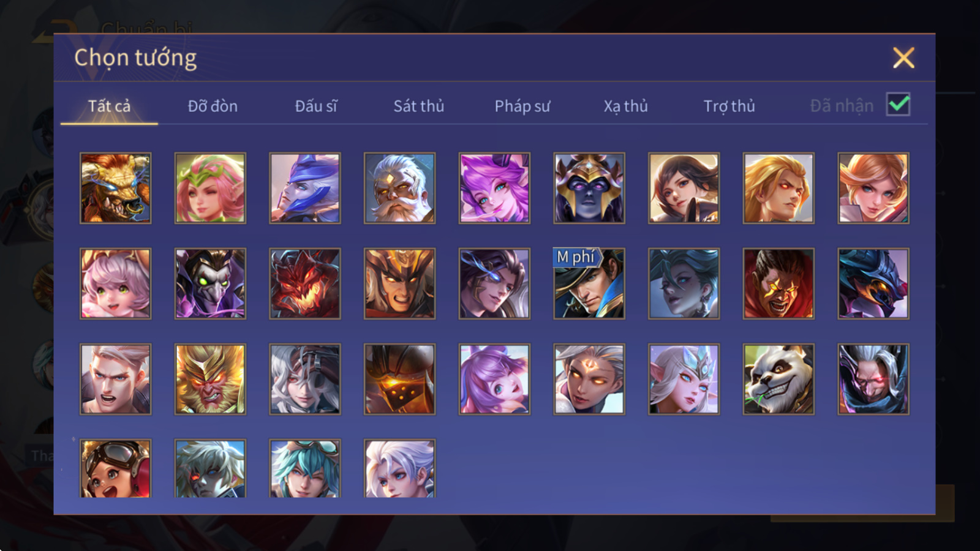Image resolution: width=980 pixels, height=551 pixels.
Task: Show the Pháp sư heroes
Action: pyautogui.click(x=522, y=106)
